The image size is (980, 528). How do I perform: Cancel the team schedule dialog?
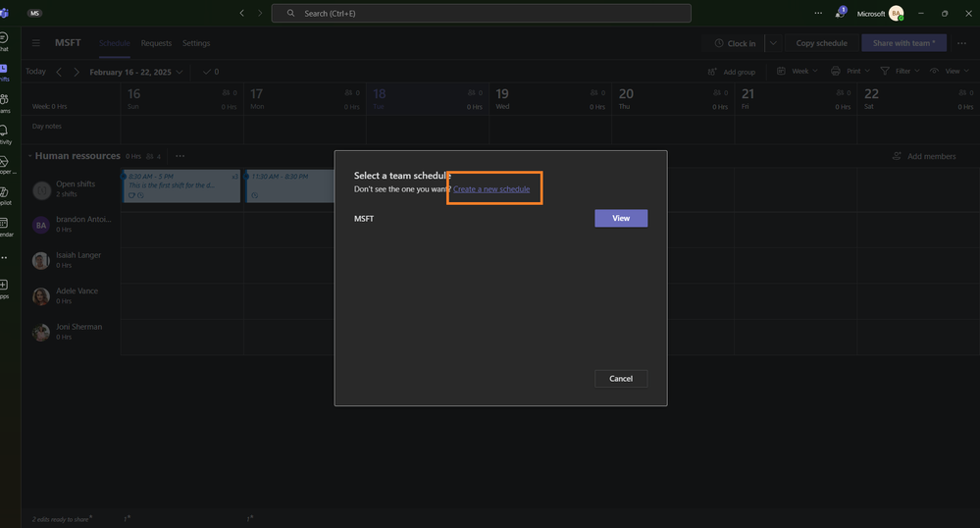click(x=621, y=379)
